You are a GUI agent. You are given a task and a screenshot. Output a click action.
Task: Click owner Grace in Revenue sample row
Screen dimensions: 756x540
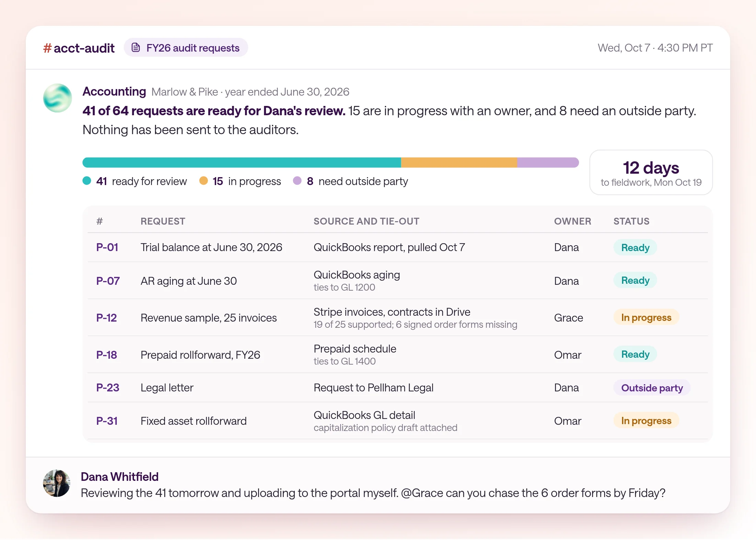point(568,318)
